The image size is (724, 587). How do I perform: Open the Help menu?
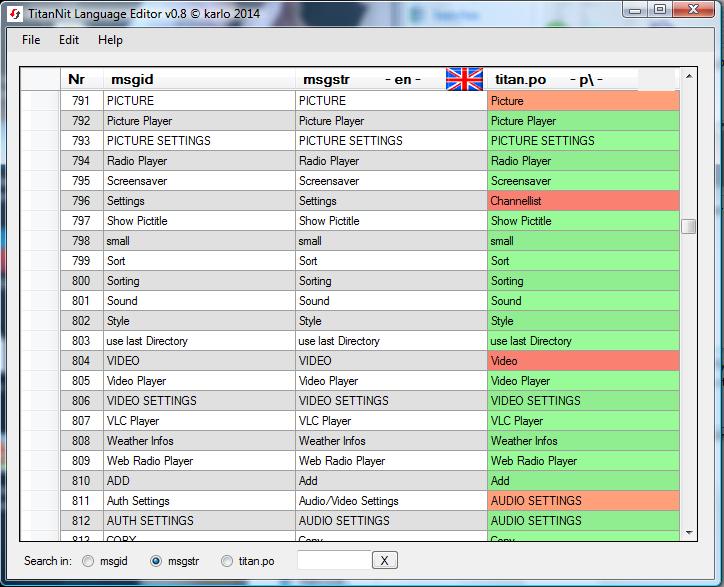[110, 40]
